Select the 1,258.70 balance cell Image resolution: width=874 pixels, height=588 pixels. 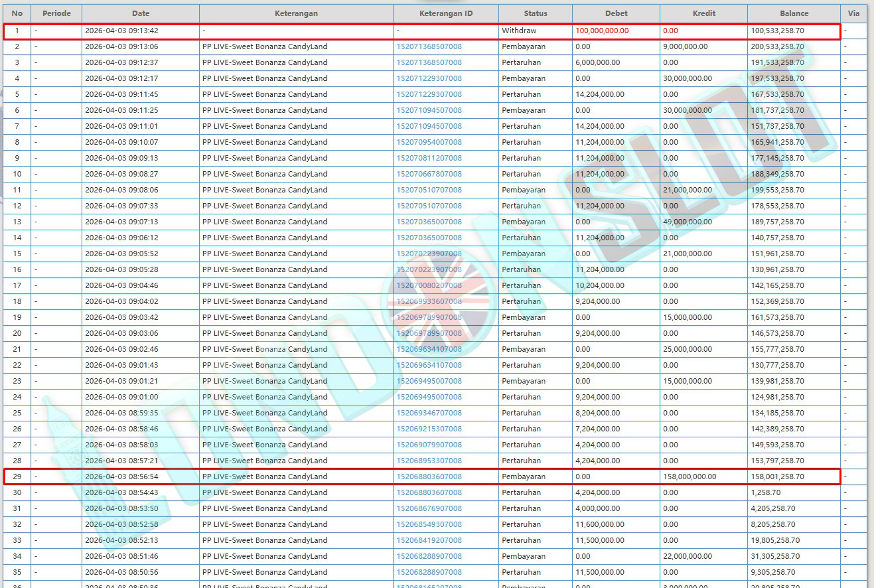[765, 492]
